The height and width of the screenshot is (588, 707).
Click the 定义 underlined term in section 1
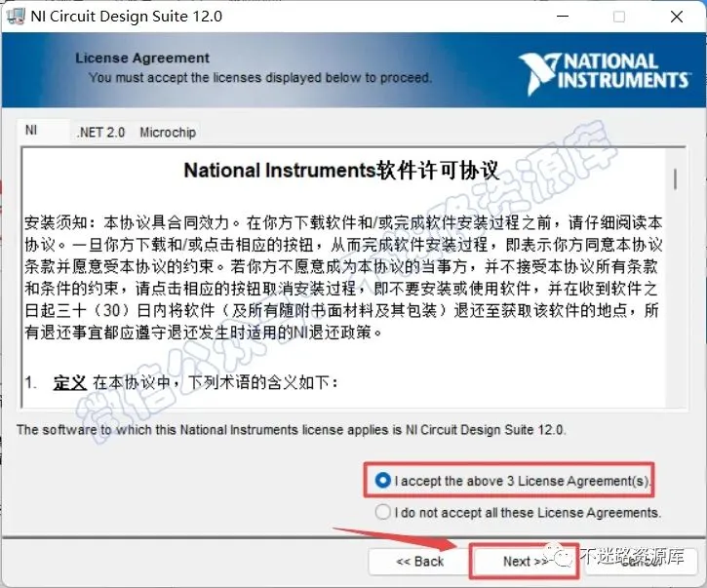click(x=69, y=383)
